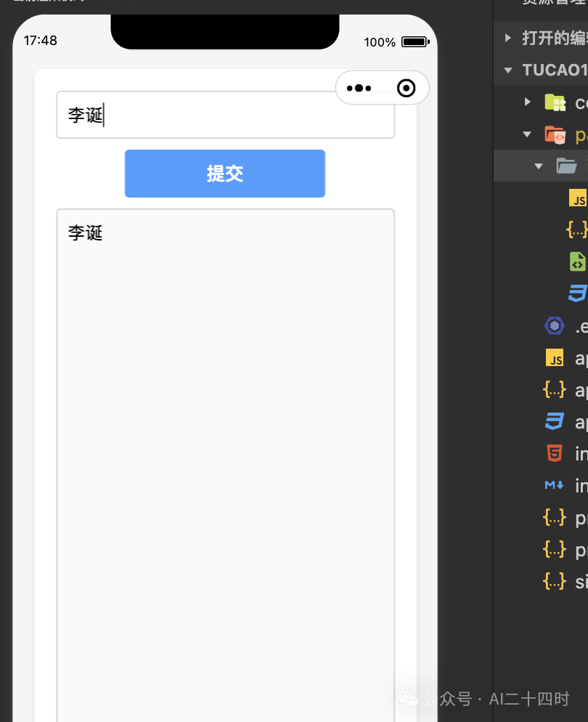Collapse the TUCAO1 project tree
588x722 pixels.
coord(507,70)
